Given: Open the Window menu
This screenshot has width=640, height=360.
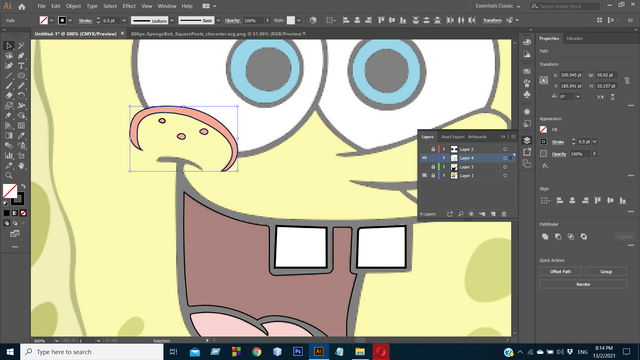Looking at the screenshot, I should 167,6.
